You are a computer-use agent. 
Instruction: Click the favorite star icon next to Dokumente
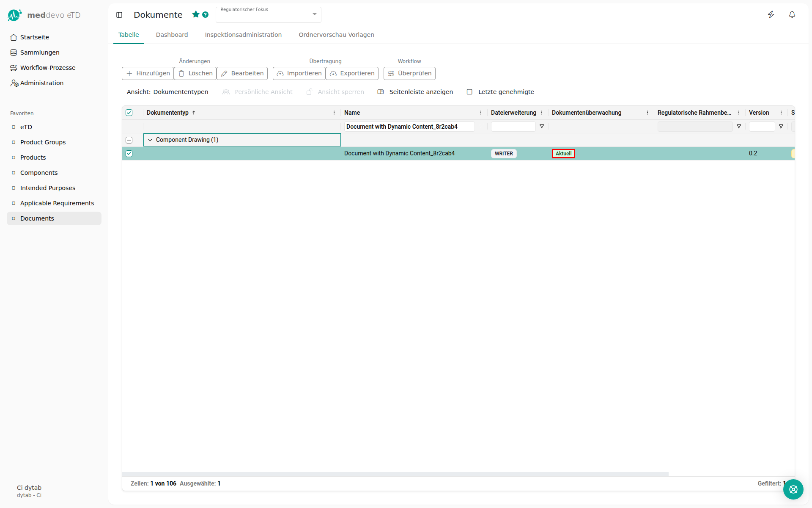click(x=195, y=14)
